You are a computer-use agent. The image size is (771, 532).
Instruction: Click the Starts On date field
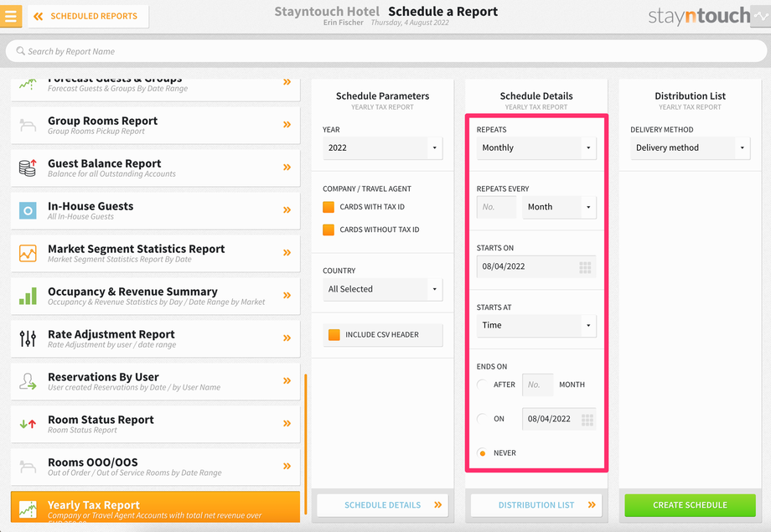536,267
